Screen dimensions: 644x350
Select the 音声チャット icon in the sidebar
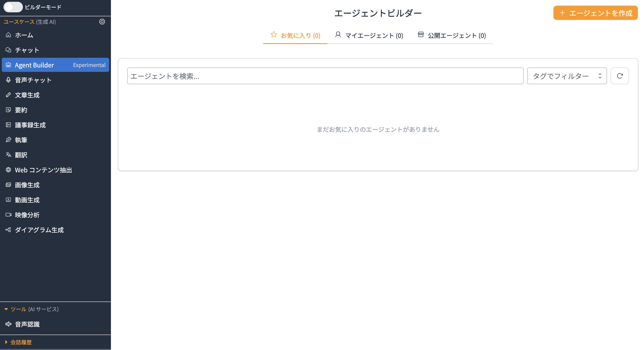click(x=9, y=80)
